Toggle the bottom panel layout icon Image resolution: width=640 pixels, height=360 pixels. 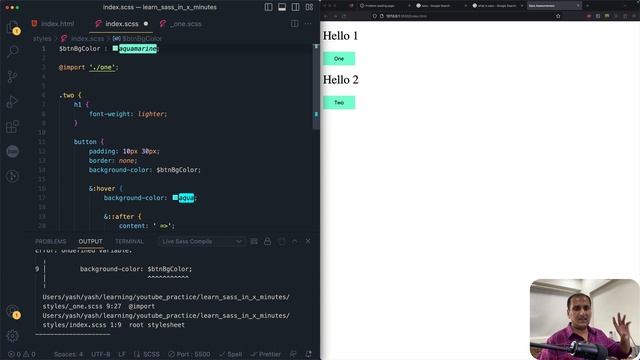click(x=282, y=7)
